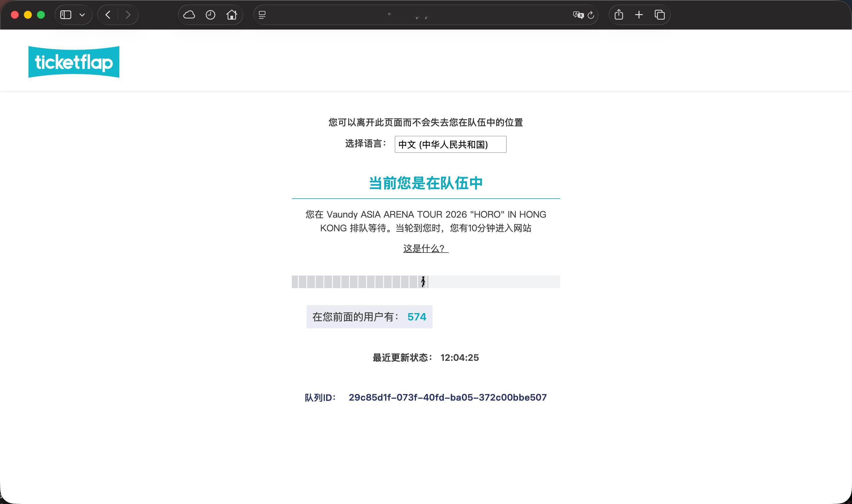This screenshot has height=504, width=852.
Task: Open a new tab with plus
Action: click(x=639, y=15)
